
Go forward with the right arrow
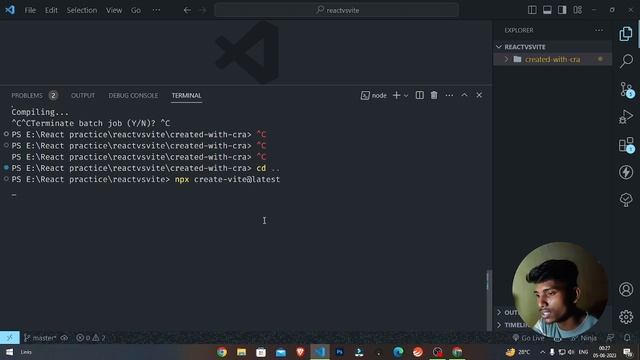tap(203, 10)
